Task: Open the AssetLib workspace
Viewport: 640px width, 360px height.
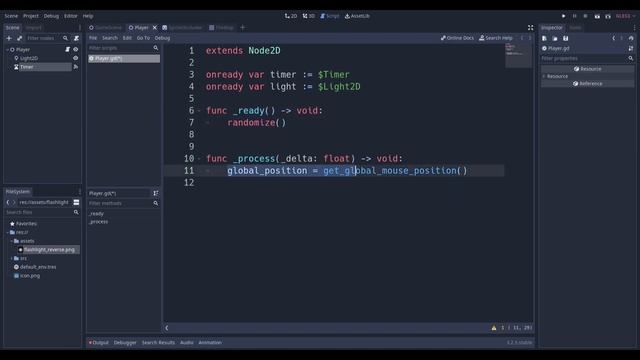Action: pyautogui.click(x=357, y=16)
